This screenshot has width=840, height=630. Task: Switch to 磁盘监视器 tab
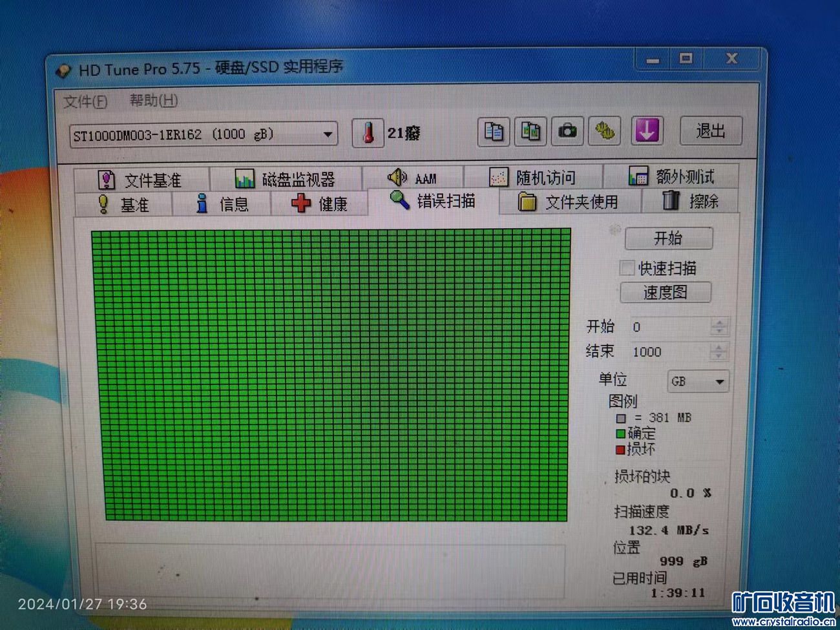click(x=286, y=179)
